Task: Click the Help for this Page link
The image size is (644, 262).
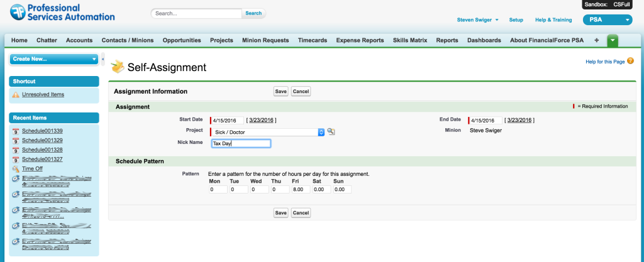Action: pyautogui.click(x=605, y=62)
